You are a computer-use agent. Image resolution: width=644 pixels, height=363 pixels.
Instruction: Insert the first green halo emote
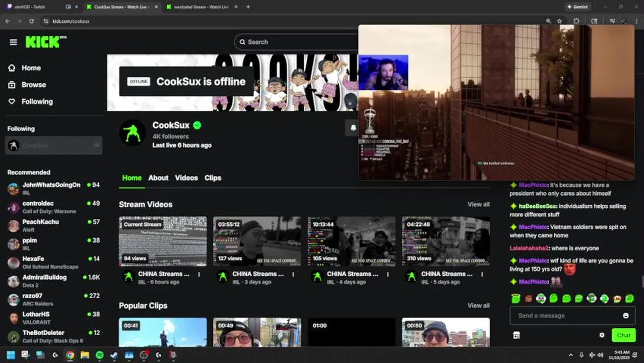(516, 298)
